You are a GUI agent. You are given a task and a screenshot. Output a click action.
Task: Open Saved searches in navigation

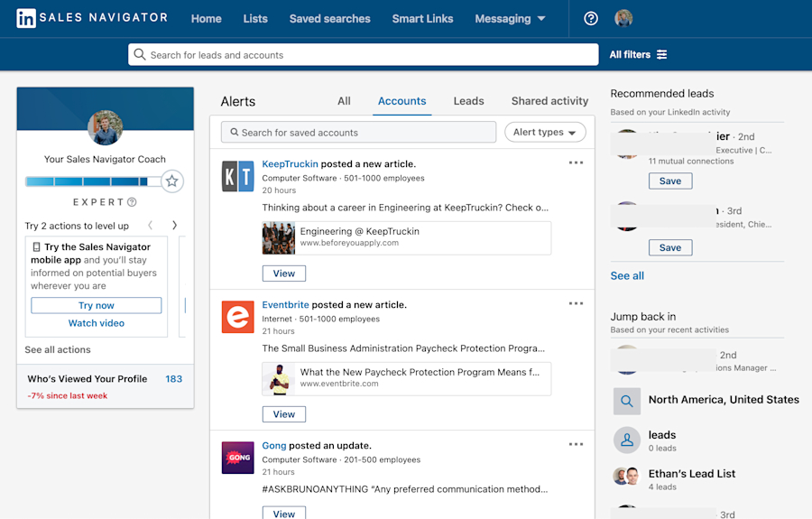330,19
